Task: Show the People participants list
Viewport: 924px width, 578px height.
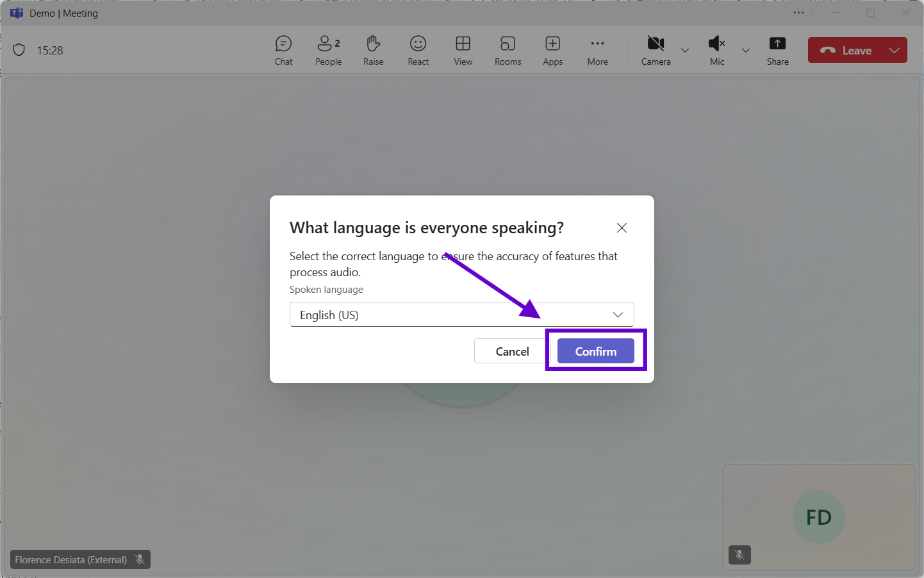Action: point(328,51)
